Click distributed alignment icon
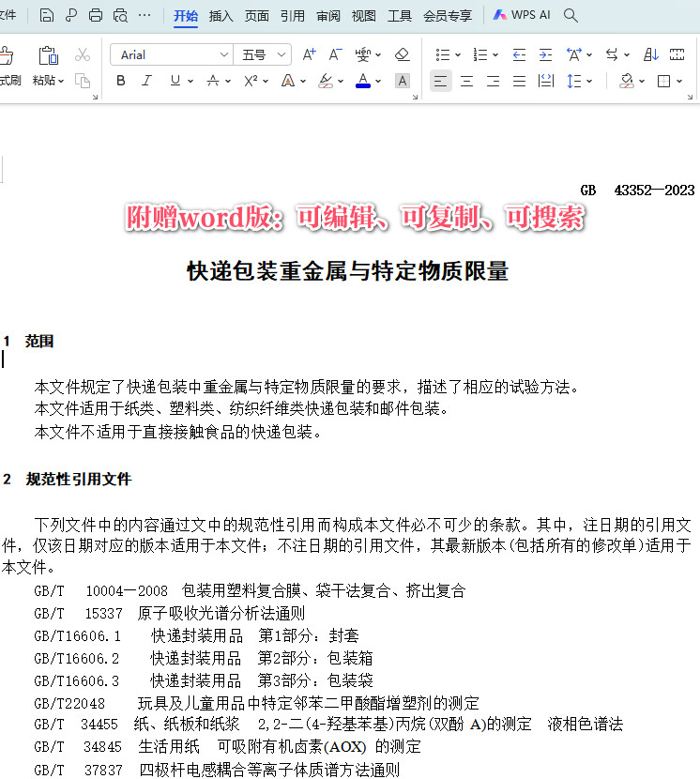Viewport: 700px width, 779px height. click(546, 81)
